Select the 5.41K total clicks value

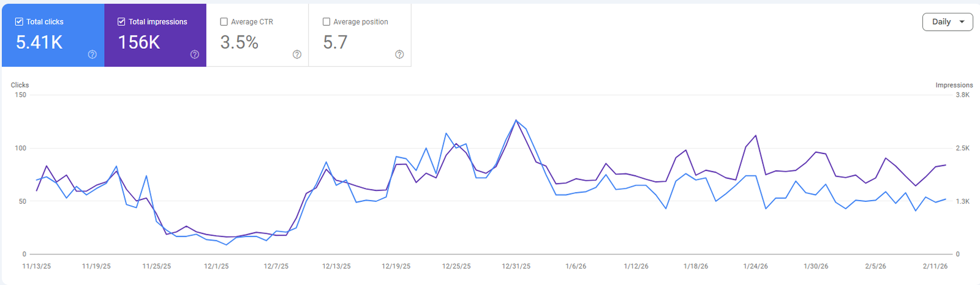(39, 42)
